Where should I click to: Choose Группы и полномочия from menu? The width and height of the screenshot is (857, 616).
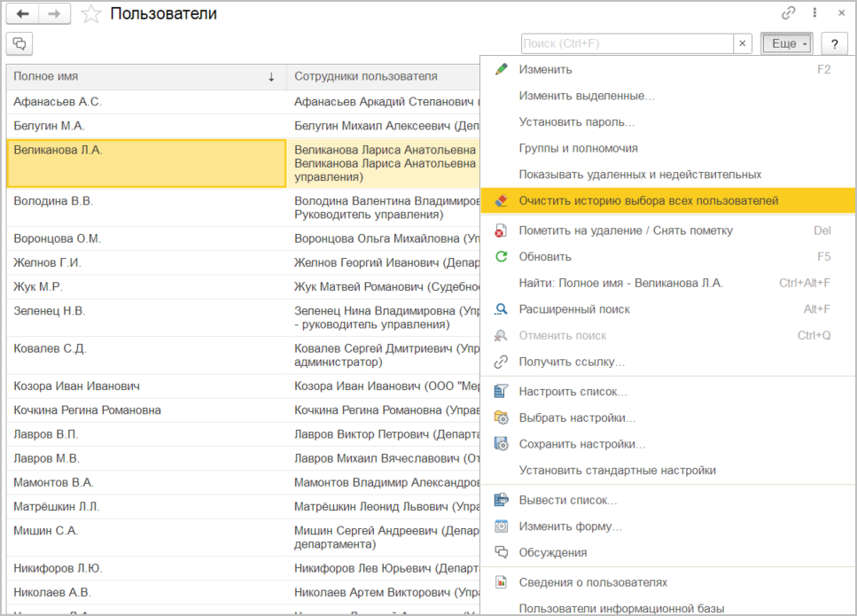[x=579, y=148]
